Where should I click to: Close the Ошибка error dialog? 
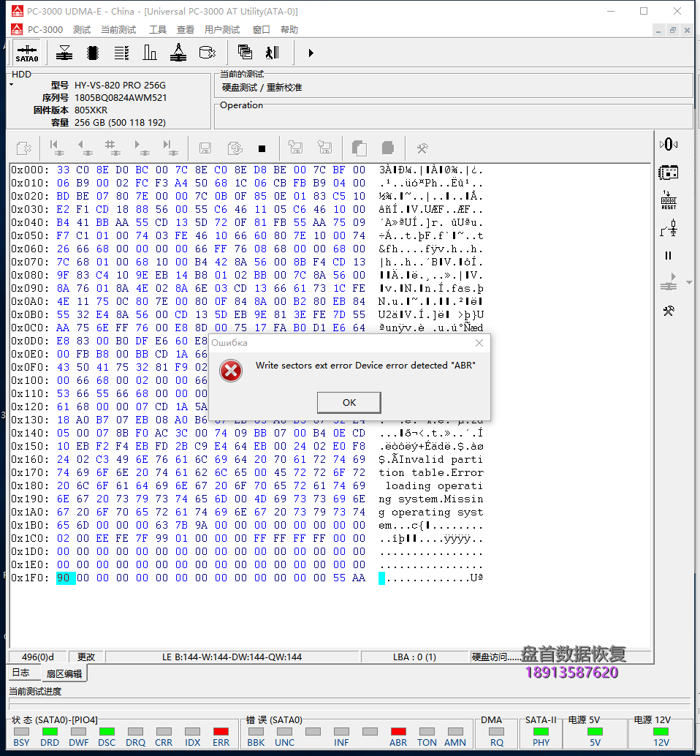pos(479,343)
